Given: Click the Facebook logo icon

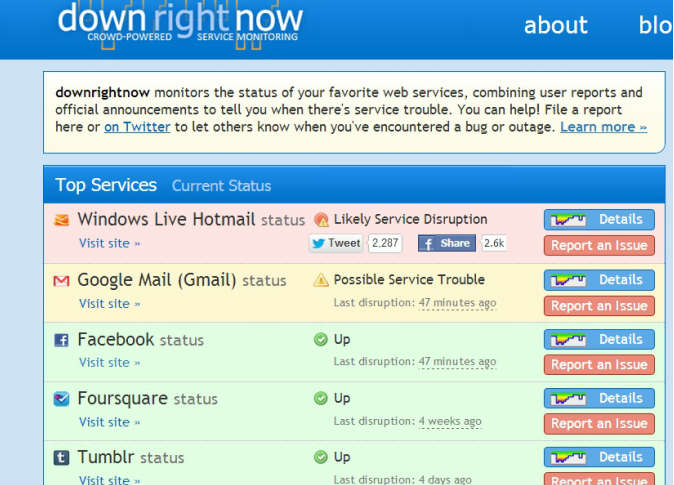Looking at the screenshot, I should click(x=62, y=341).
